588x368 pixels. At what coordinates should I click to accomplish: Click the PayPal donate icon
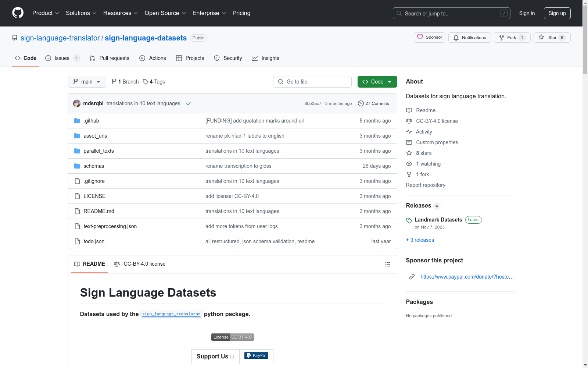(256, 355)
